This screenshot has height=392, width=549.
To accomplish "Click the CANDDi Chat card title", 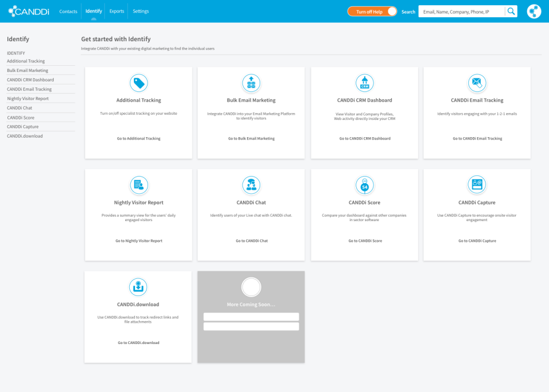I will 251,202.
